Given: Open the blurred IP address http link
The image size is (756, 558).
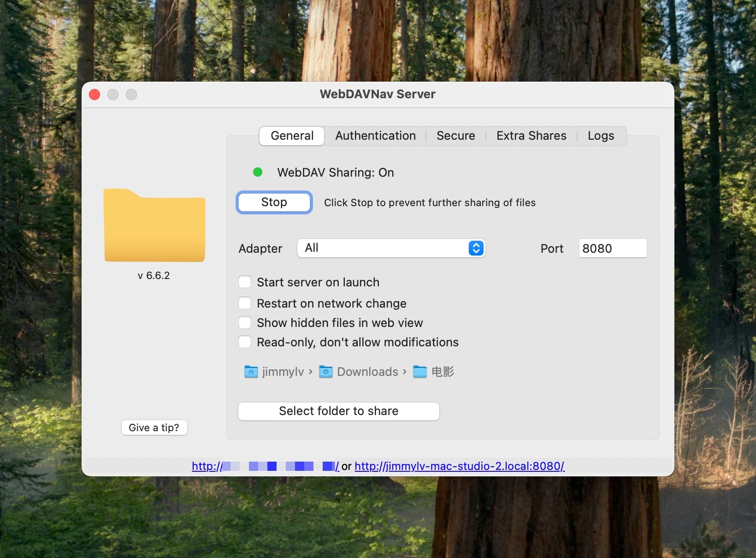Looking at the screenshot, I should tap(266, 466).
